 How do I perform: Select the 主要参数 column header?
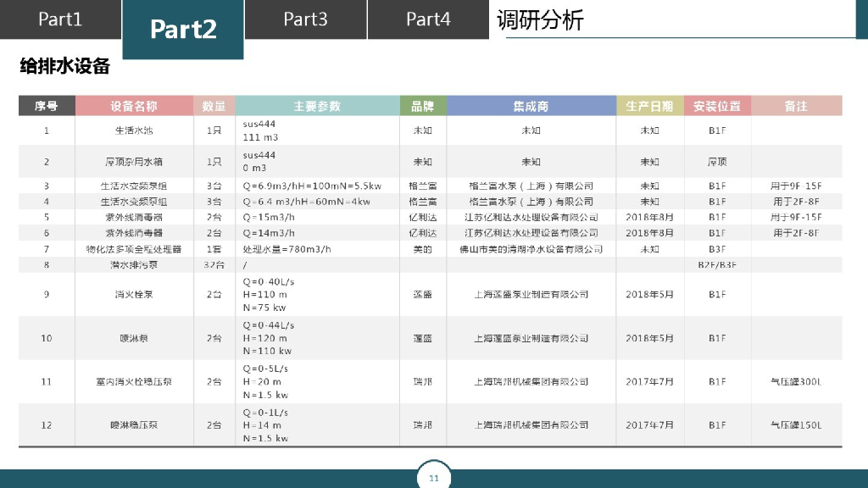tap(318, 106)
